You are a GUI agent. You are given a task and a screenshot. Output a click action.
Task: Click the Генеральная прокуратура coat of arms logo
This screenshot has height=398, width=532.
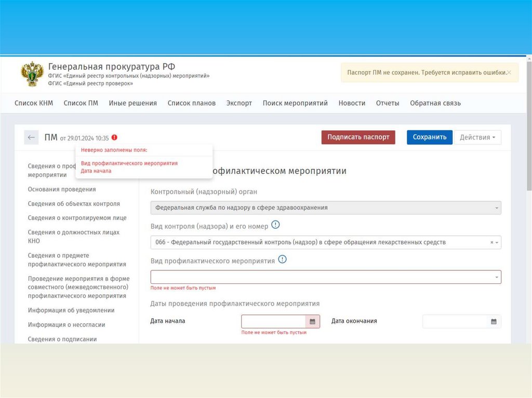[32, 74]
